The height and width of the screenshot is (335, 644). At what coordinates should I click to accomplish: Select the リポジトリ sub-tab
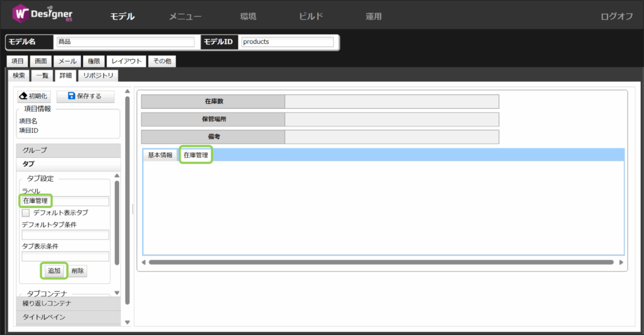click(x=99, y=75)
